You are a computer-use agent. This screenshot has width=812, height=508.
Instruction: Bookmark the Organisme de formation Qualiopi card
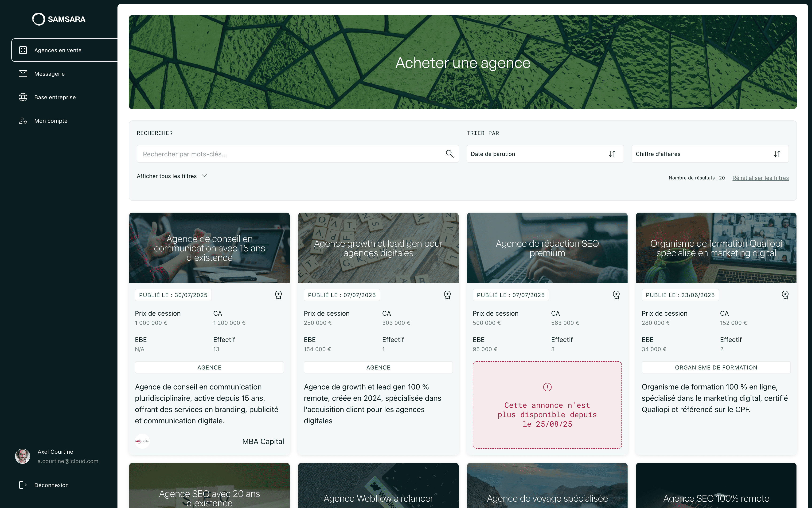pos(785,295)
